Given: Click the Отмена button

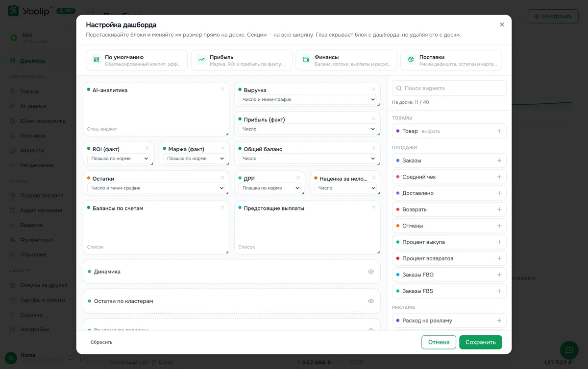Looking at the screenshot, I should point(439,342).
